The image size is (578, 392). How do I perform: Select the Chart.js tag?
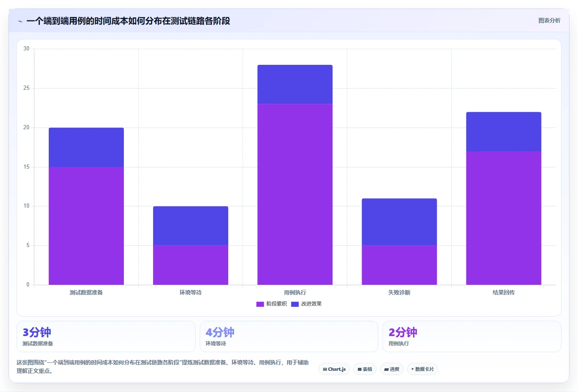[334, 369]
